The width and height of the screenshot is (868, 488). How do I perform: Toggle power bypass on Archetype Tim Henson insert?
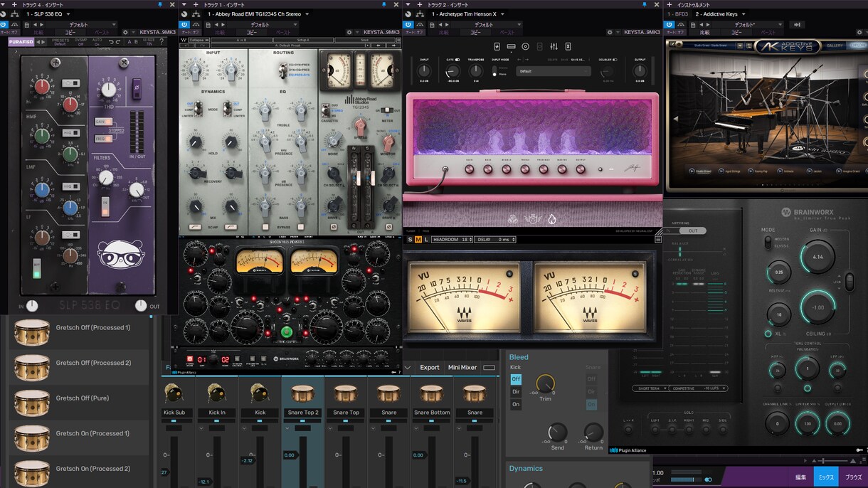[x=408, y=23]
